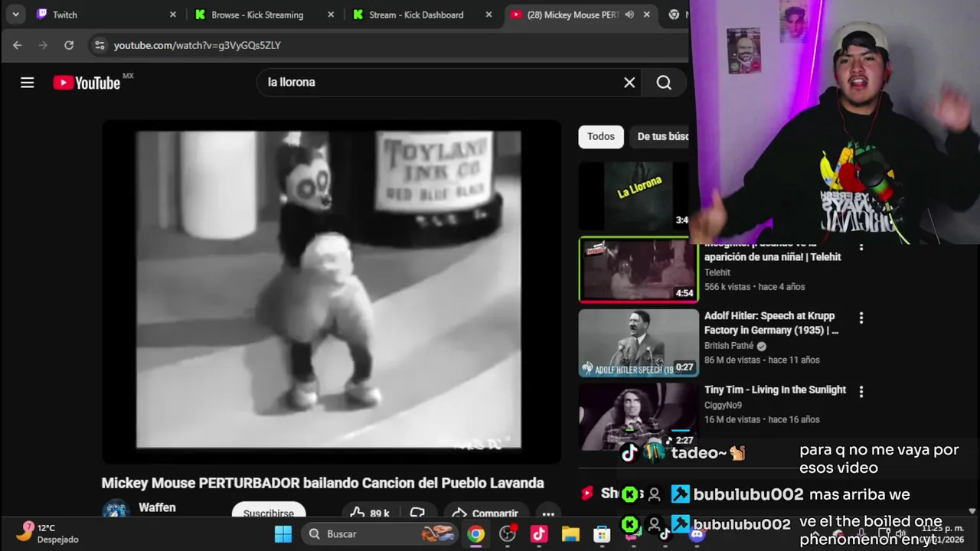980x551 pixels.
Task: Open site information icon in address bar
Action: [x=100, y=45]
